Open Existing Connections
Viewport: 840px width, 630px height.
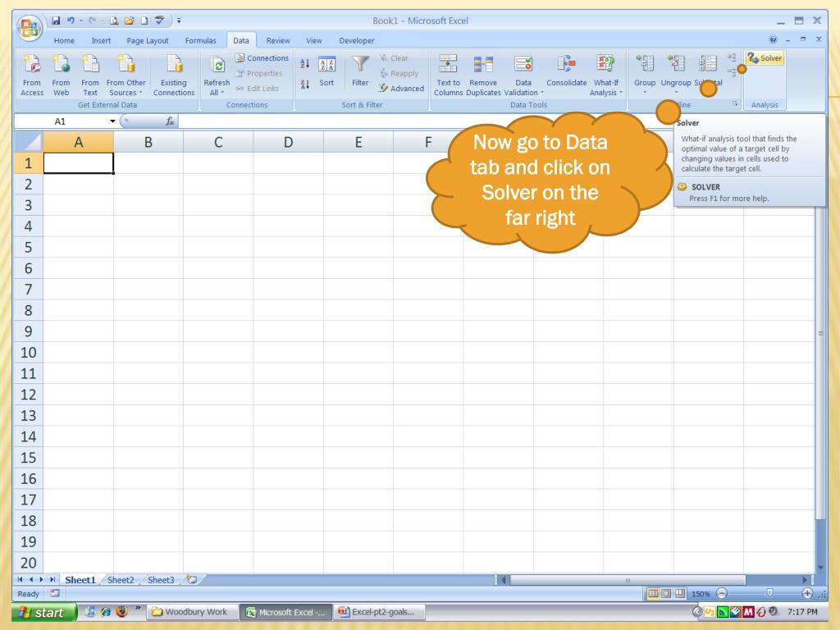pyautogui.click(x=174, y=75)
